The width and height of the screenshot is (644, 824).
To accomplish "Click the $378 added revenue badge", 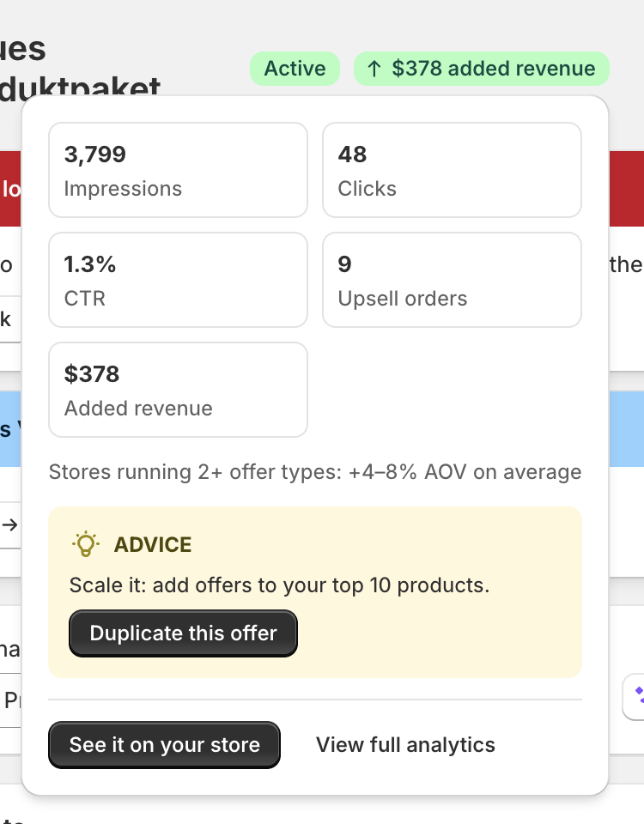I will click(481, 69).
